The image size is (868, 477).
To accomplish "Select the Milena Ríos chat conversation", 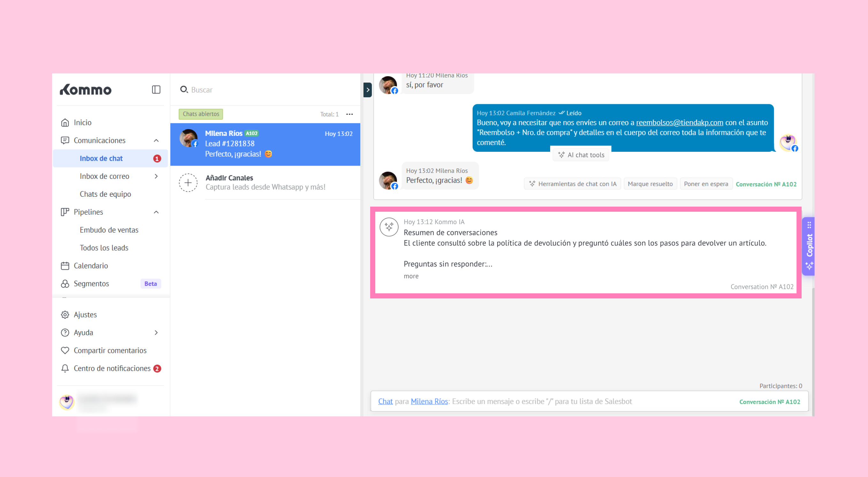I will click(265, 144).
